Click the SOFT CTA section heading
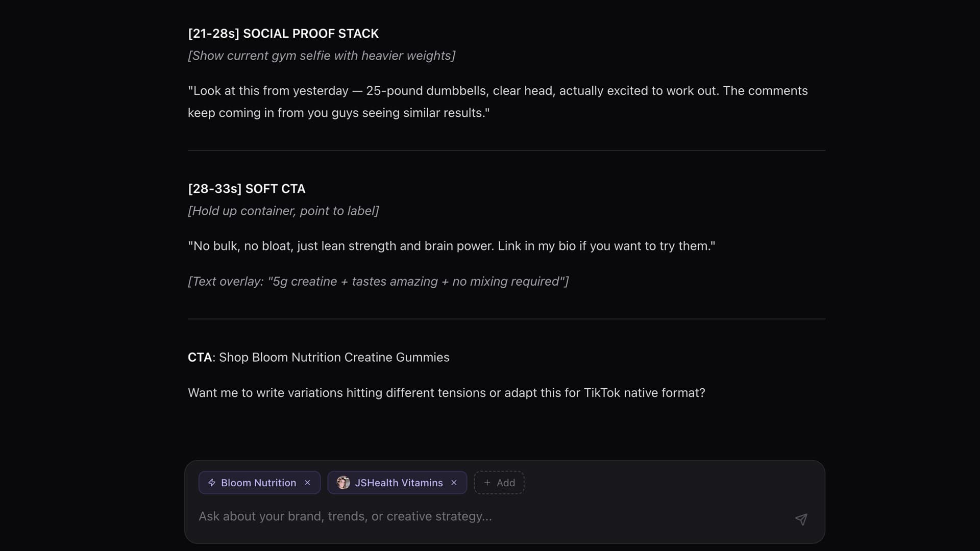Image resolution: width=980 pixels, height=551 pixels. coord(247,189)
